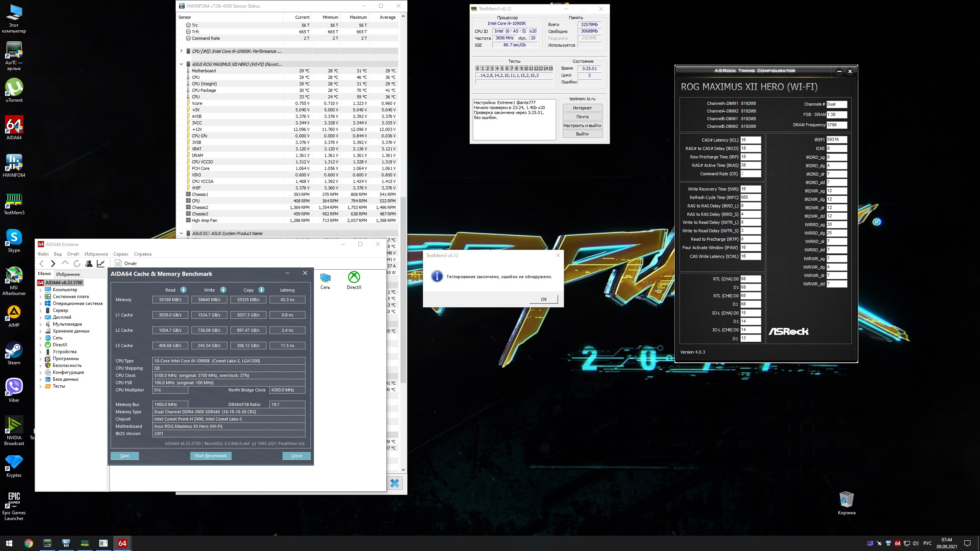Click the Chrome icon on the taskbar
Screen dimensions: 980x551
pyautogui.click(x=28, y=543)
